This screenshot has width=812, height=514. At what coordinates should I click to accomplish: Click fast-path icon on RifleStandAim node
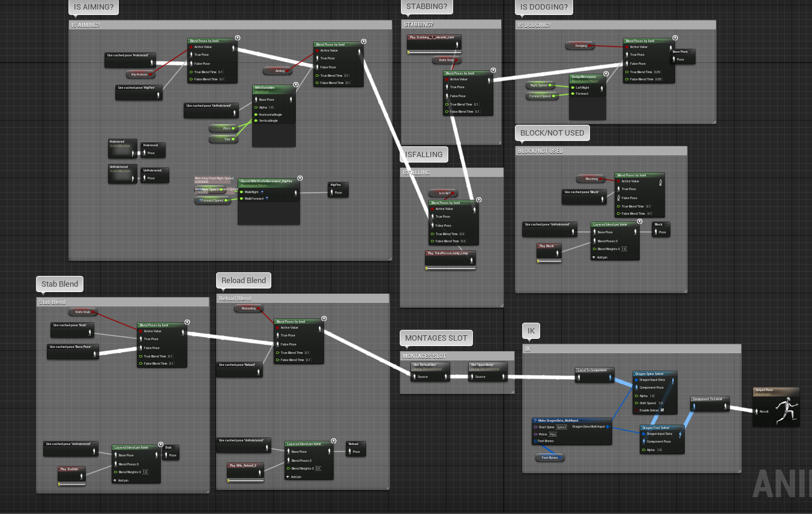click(295, 85)
